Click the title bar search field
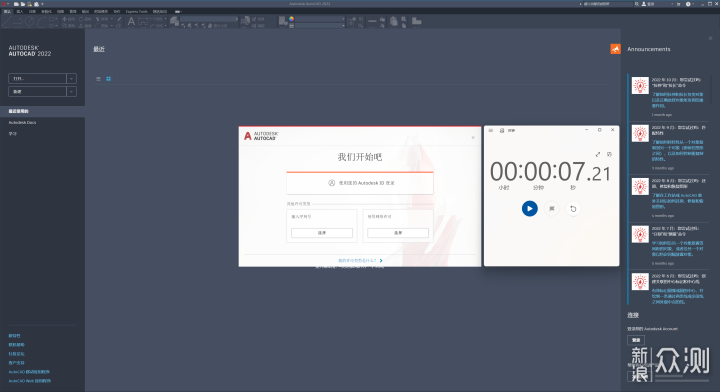This screenshot has height=392, width=720. pos(608,4)
